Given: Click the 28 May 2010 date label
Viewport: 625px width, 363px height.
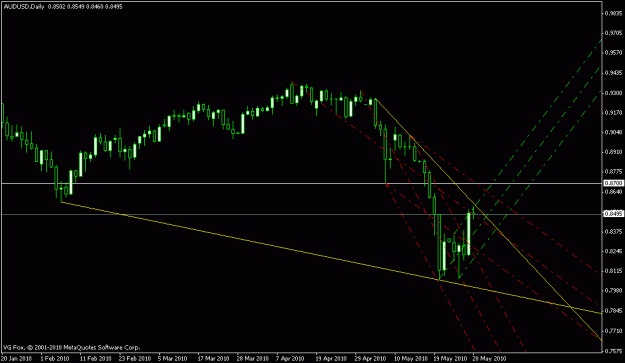Looking at the screenshot, I should coord(489,358).
